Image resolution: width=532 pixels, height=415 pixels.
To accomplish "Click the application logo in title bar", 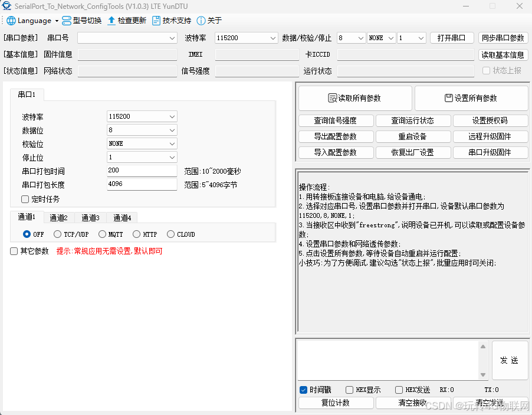I will pyautogui.click(x=8, y=6).
